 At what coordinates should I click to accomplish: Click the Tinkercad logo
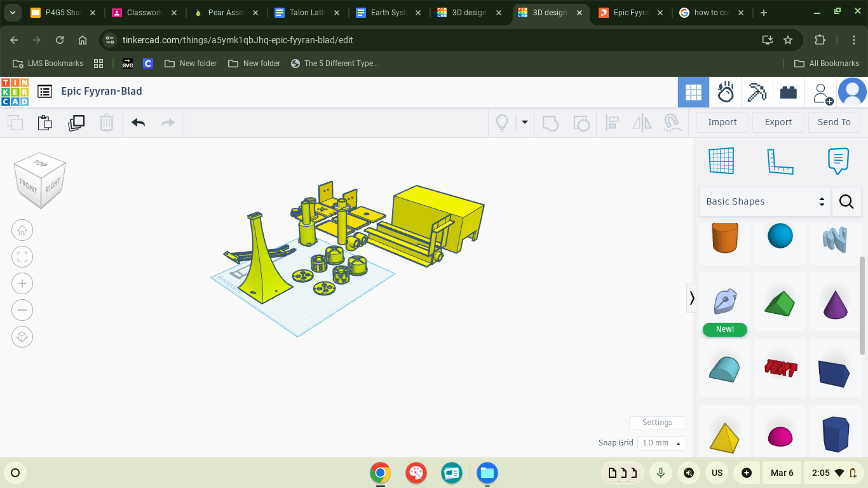click(x=15, y=91)
